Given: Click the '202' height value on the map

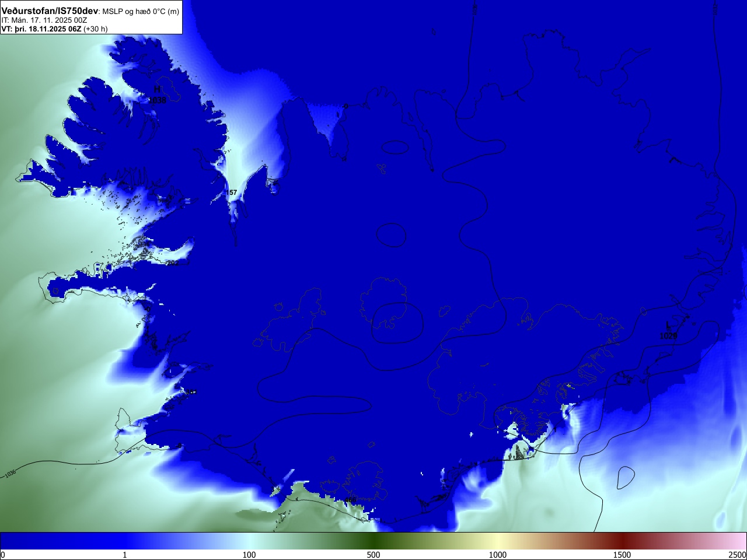Looking at the screenshot, I should pos(173,263).
